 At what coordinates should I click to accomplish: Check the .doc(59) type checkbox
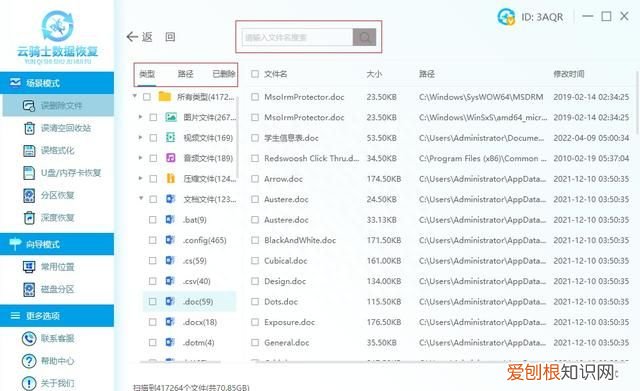(x=153, y=302)
